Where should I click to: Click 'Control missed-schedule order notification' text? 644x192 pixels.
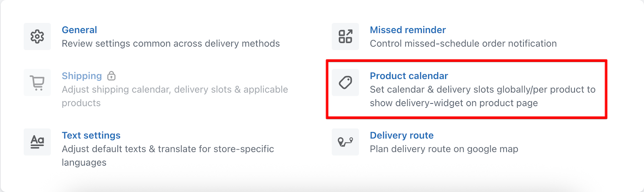(x=463, y=43)
